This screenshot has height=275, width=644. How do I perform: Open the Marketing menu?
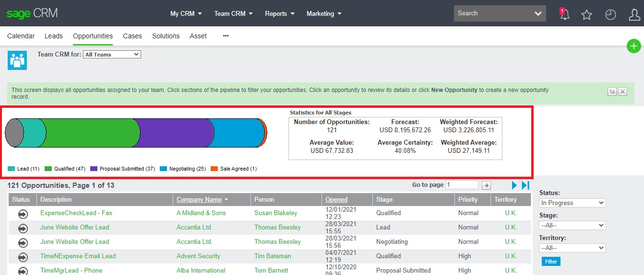coord(324,13)
